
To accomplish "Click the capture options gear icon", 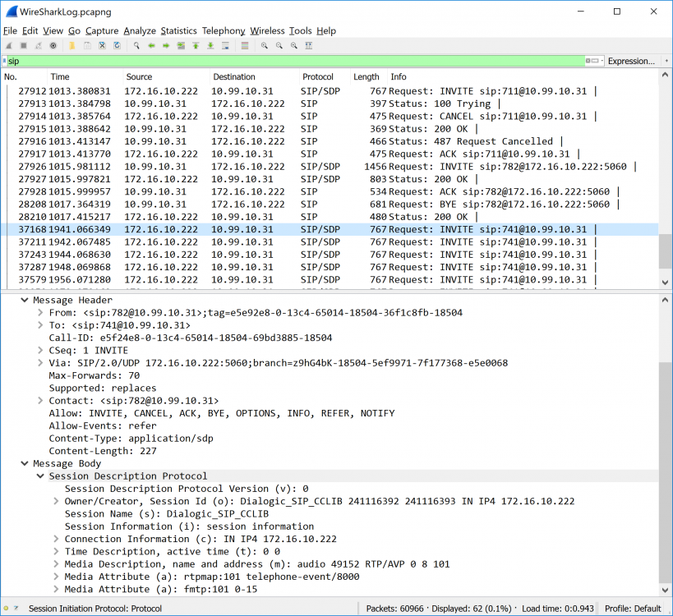I will (x=53, y=45).
